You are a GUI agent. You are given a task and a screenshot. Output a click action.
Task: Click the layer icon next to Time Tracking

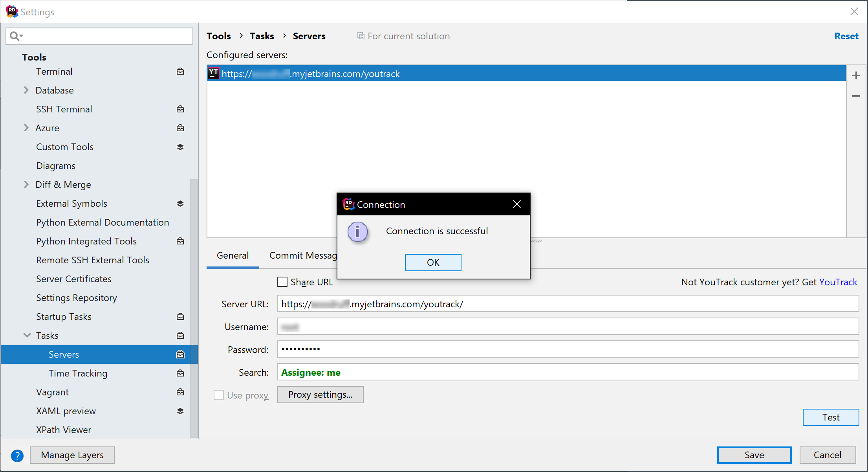click(180, 373)
